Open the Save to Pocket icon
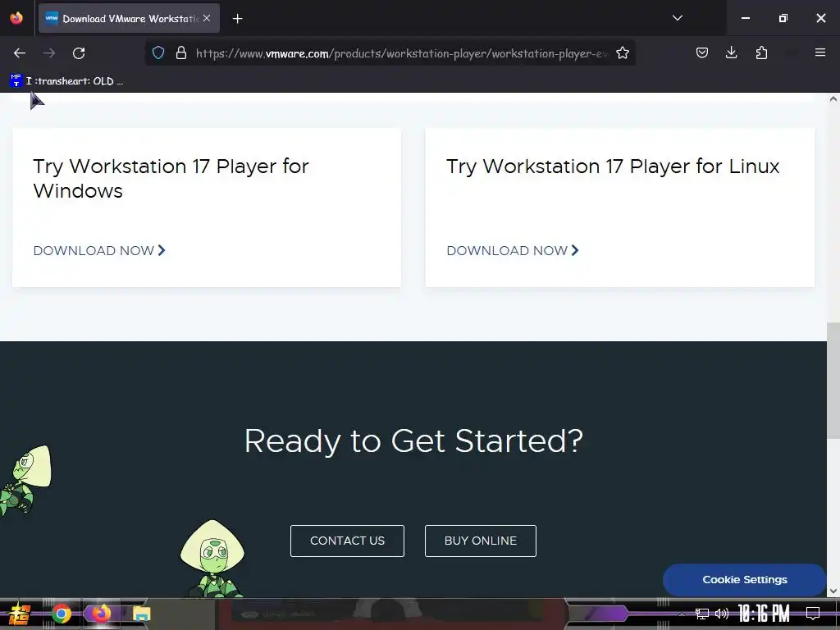Viewport: 840px width, 630px height. point(702,52)
